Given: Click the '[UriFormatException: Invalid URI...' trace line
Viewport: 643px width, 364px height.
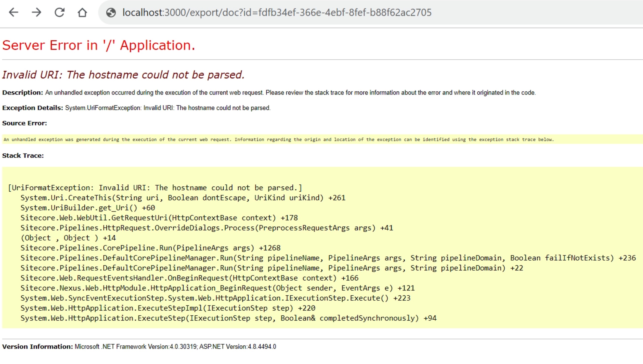Looking at the screenshot, I should (155, 188).
